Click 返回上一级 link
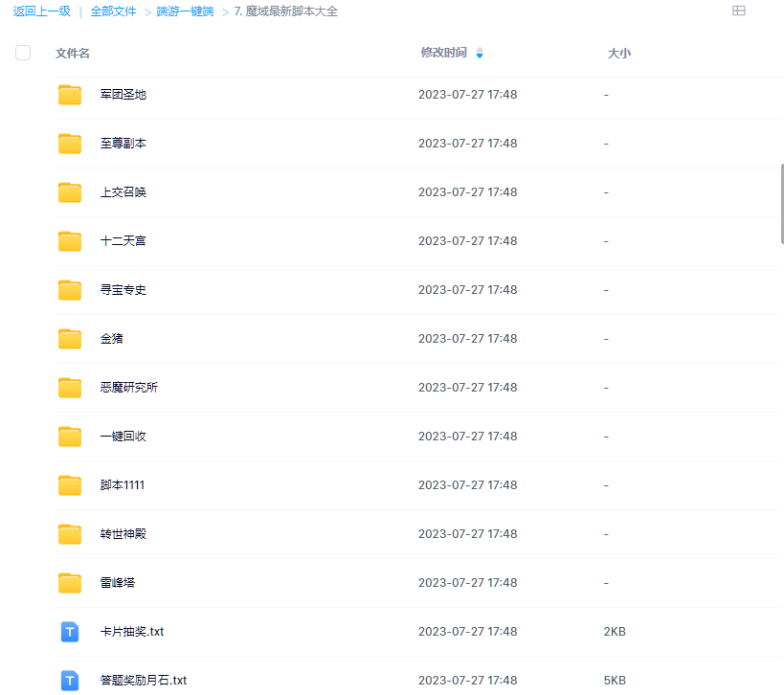 [41, 11]
